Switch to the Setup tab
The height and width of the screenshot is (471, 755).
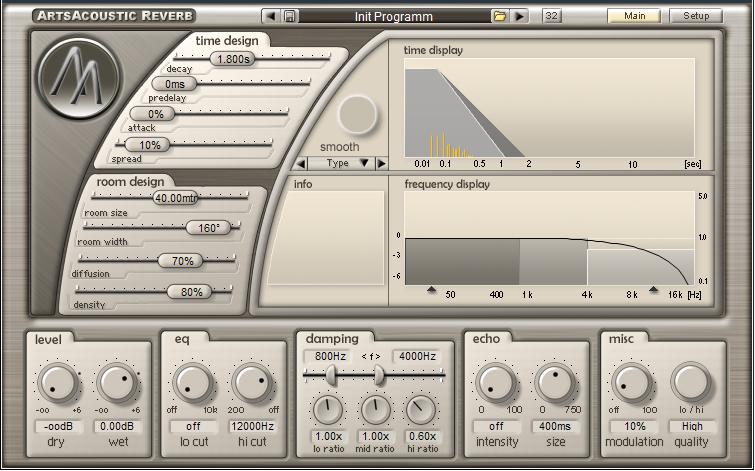point(696,16)
